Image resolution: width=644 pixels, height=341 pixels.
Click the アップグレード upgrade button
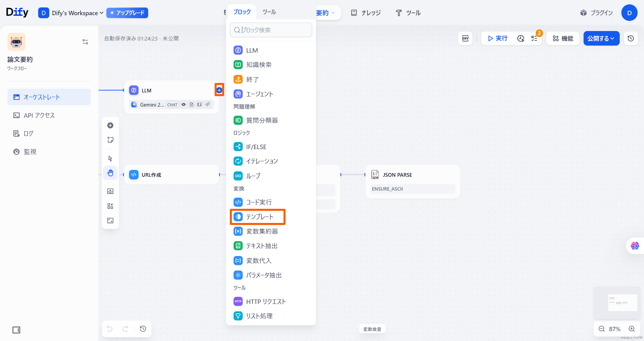point(127,13)
